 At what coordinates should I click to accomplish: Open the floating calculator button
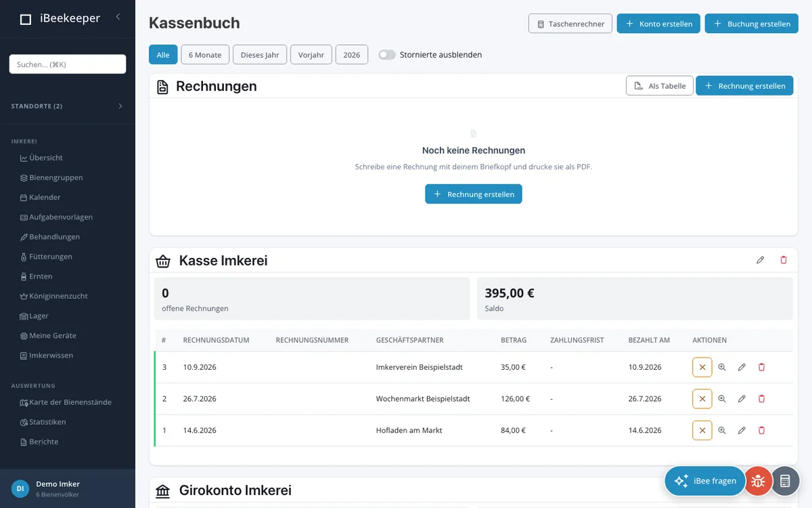(785, 481)
